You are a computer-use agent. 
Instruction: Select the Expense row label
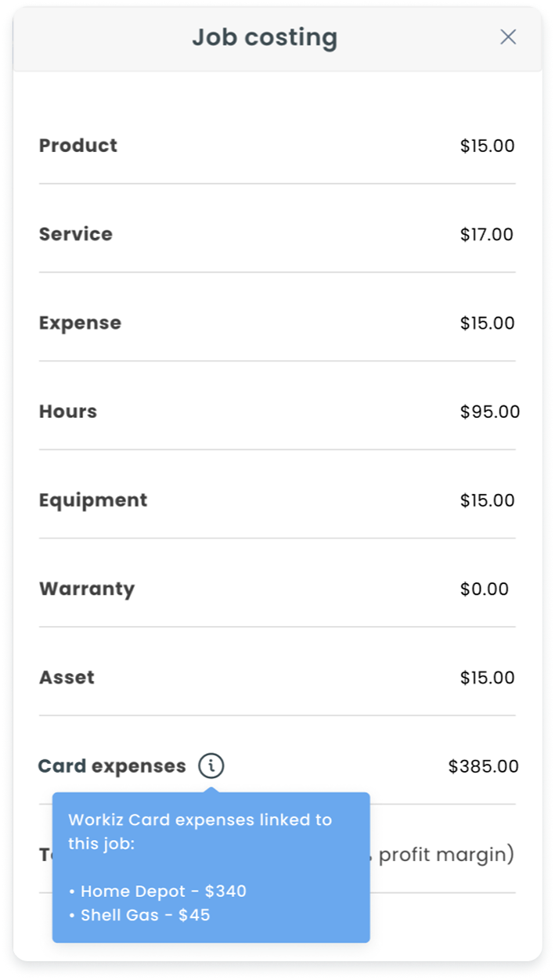[80, 322]
